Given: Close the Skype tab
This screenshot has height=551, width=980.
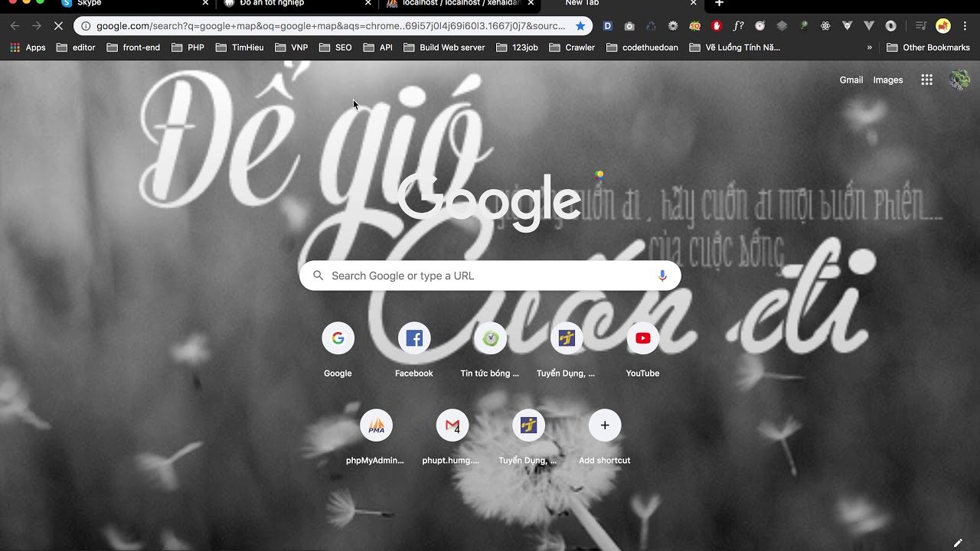Looking at the screenshot, I should click(205, 3).
